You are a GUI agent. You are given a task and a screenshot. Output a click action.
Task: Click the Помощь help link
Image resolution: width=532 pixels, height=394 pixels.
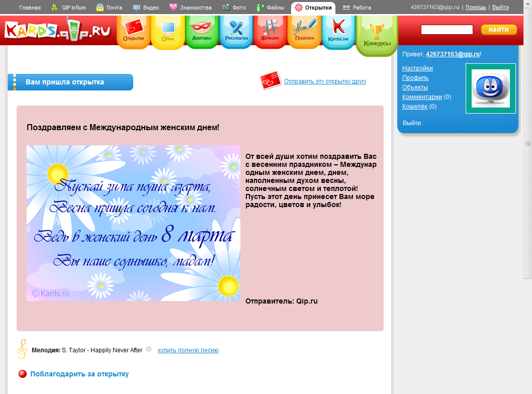[476, 7]
